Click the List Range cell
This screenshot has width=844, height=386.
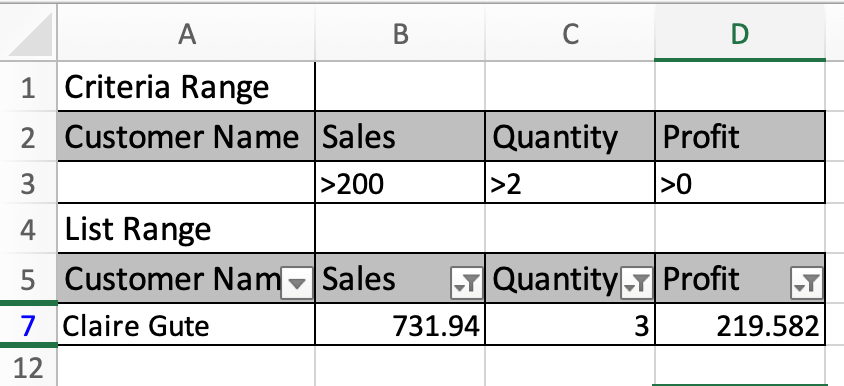186,229
